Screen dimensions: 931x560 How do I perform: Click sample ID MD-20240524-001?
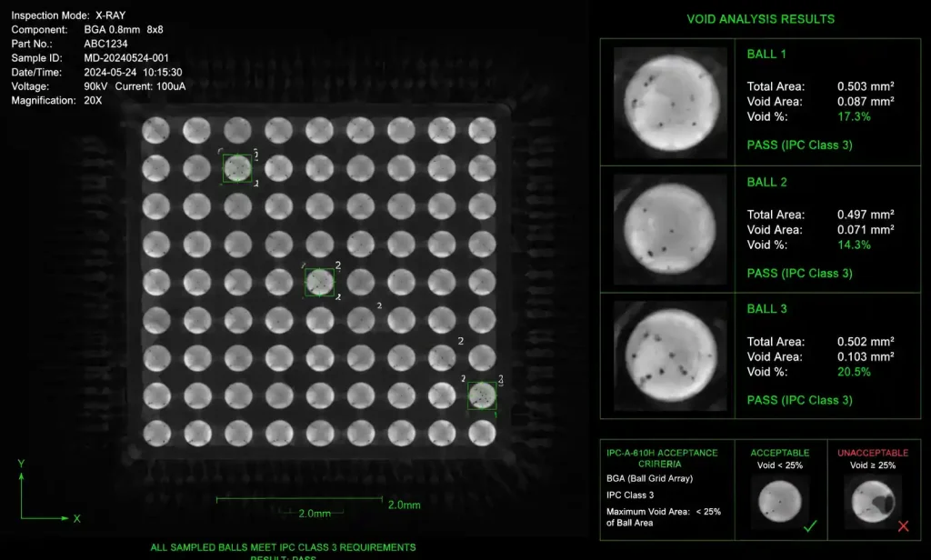pyautogui.click(x=126, y=58)
